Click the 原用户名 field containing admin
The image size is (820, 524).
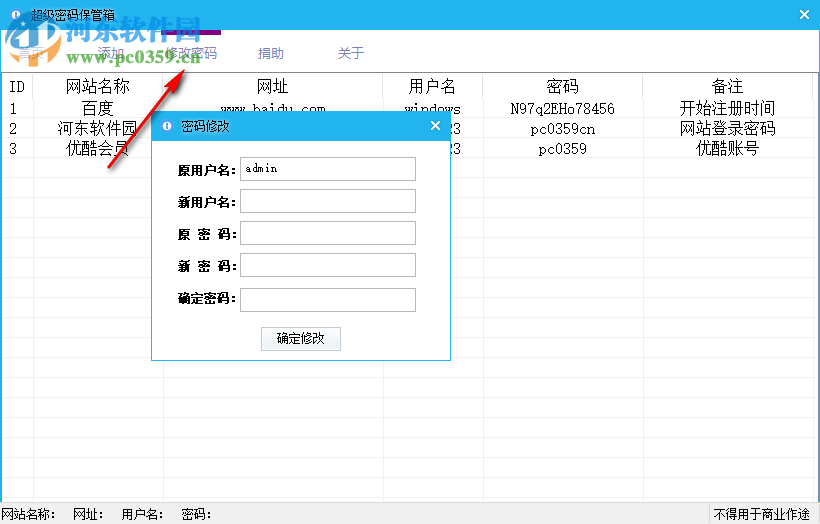point(328,169)
